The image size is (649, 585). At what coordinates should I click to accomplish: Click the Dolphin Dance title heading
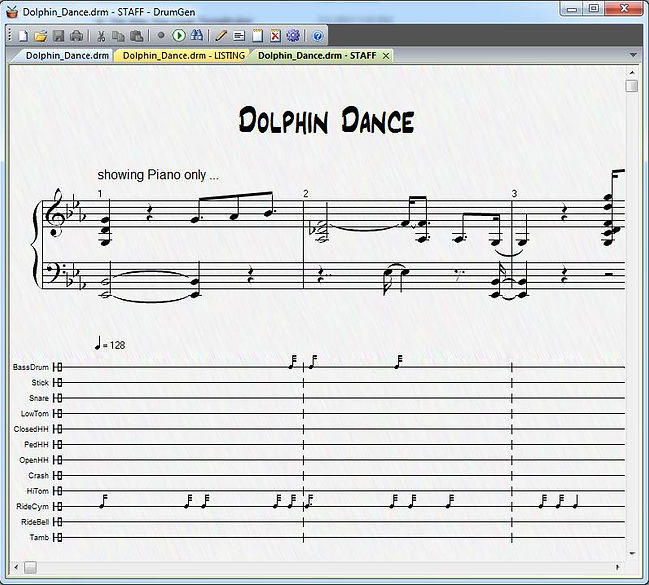tap(326, 120)
